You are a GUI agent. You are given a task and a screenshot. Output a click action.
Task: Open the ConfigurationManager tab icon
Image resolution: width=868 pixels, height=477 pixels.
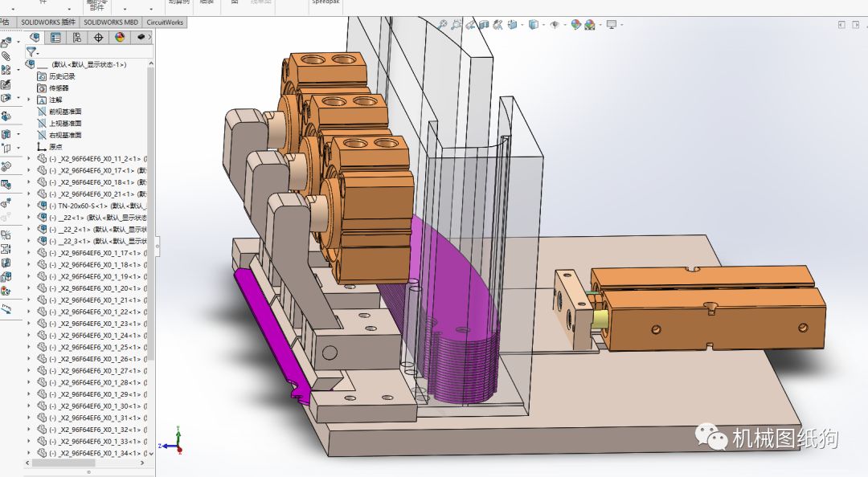(x=77, y=37)
